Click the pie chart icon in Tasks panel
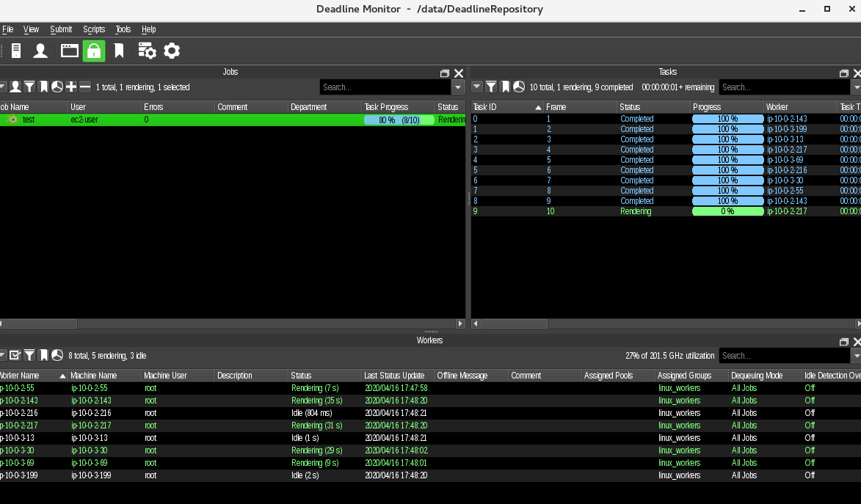Viewport: 861px width, 504px height. 519,87
